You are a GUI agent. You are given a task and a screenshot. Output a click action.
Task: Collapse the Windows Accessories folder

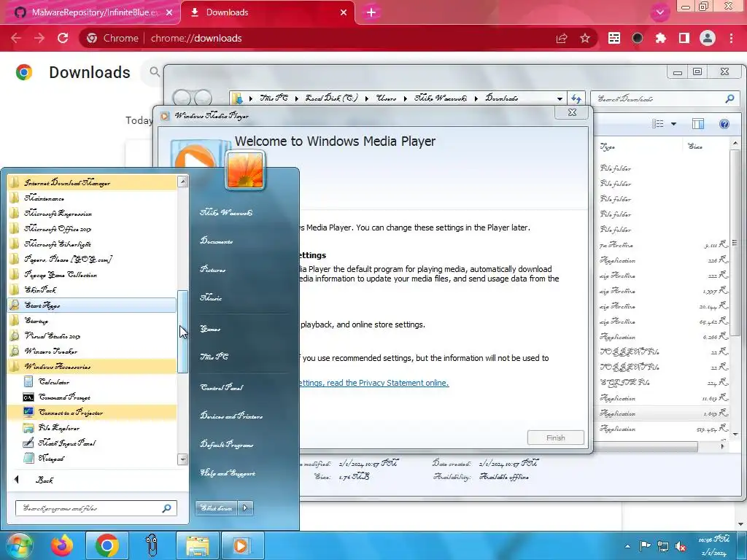point(92,367)
